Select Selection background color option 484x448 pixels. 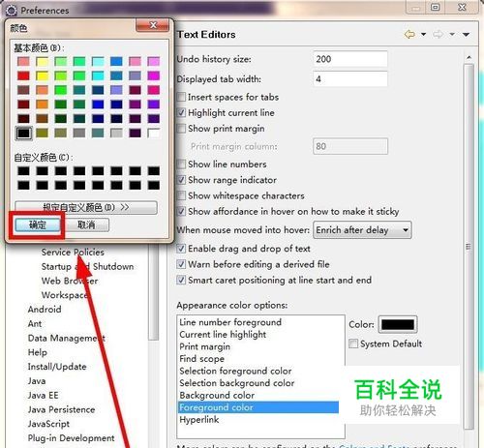tap(237, 383)
